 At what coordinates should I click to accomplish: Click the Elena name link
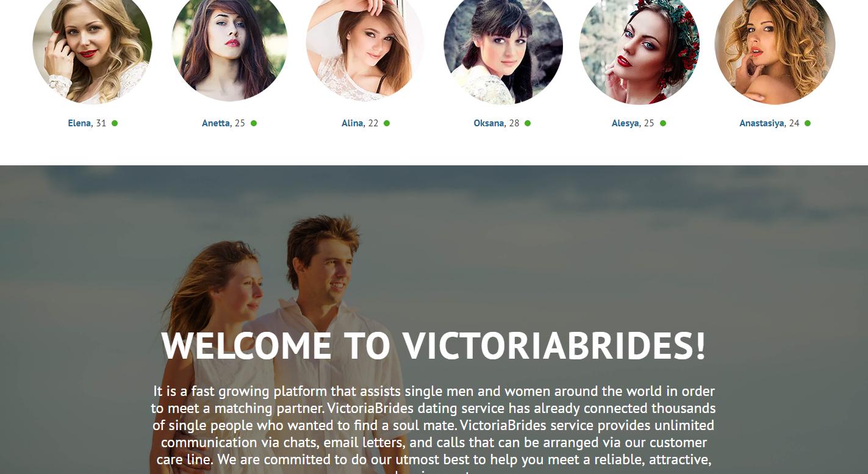pyautogui.click(x=79, y=123)
